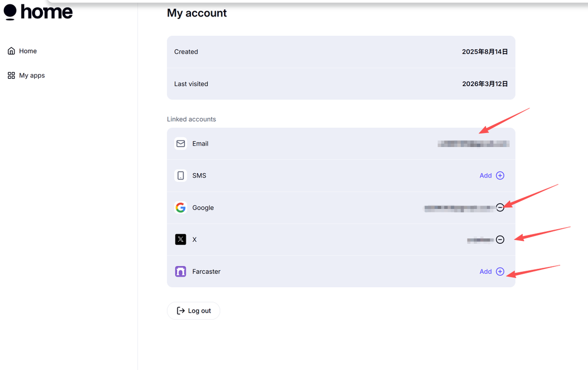Open the Home sidebar item

[22, 51]
